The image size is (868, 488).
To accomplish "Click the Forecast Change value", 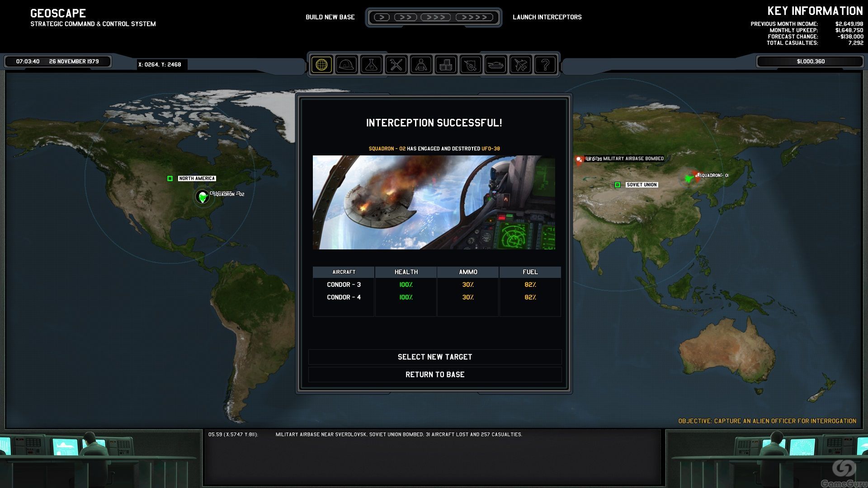I will click(850, 37).
